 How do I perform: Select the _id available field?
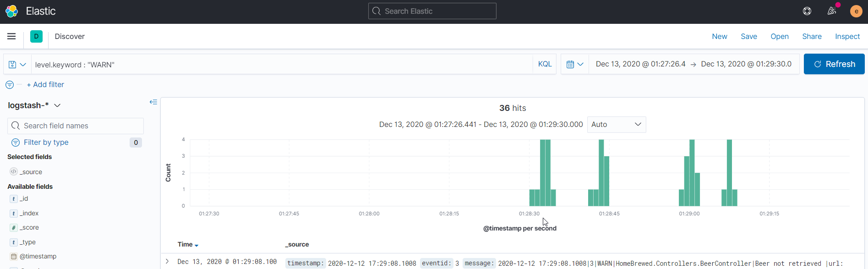click(24, 199)
